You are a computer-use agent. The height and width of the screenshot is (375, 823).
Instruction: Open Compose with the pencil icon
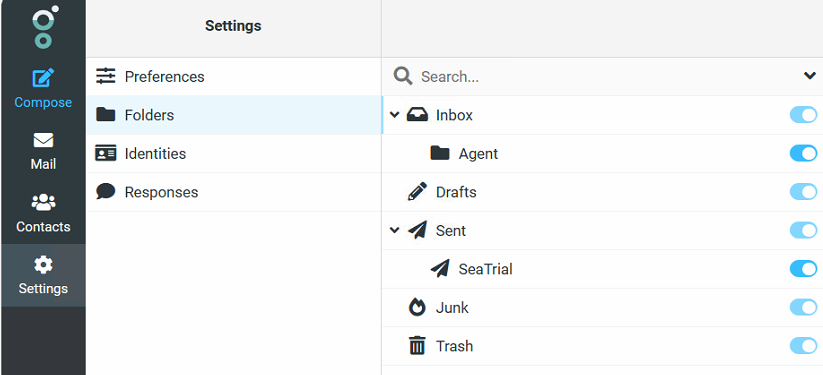click(43, 78)
